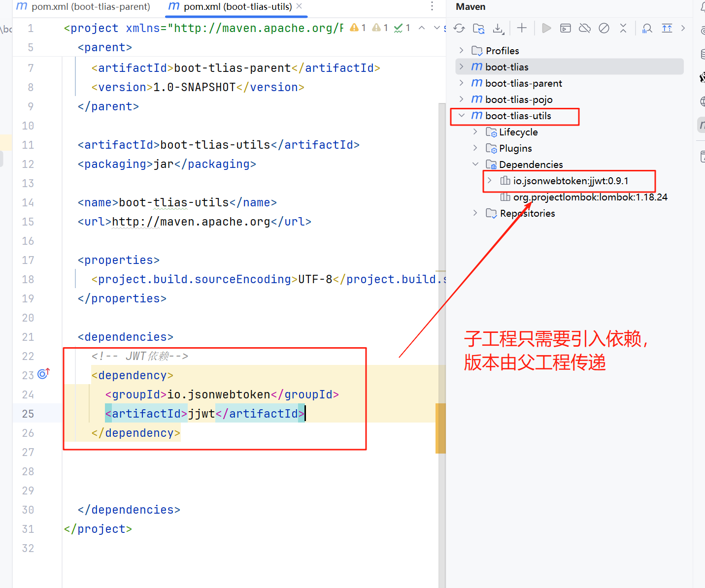Reload all Maven projects with the refresh icon
Viewport: 705px width, 588px height.
point(459,28)
